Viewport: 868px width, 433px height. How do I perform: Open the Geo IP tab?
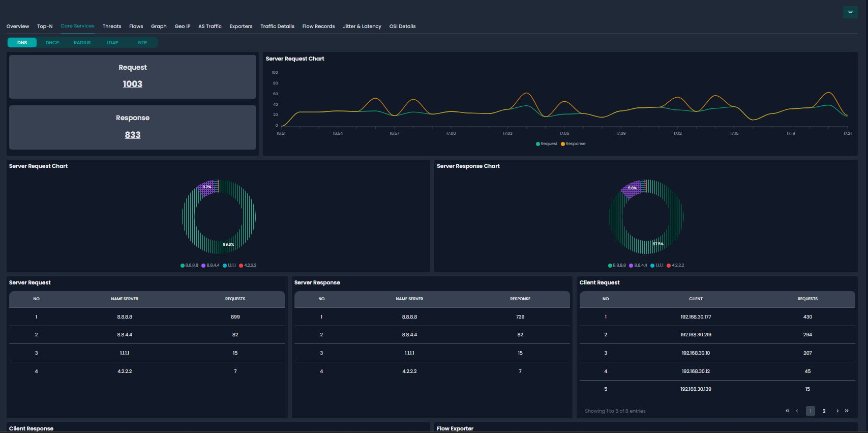[x=183, y=26]
